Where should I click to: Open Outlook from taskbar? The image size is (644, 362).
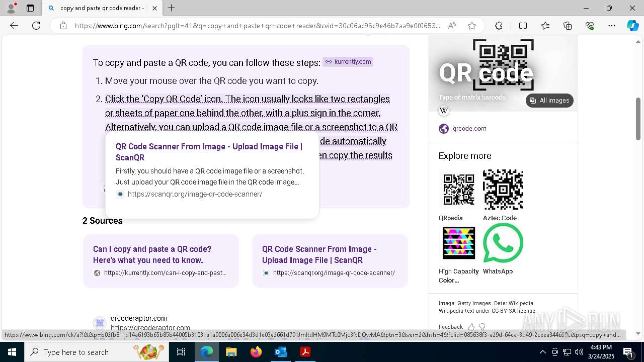coord(280,352)
